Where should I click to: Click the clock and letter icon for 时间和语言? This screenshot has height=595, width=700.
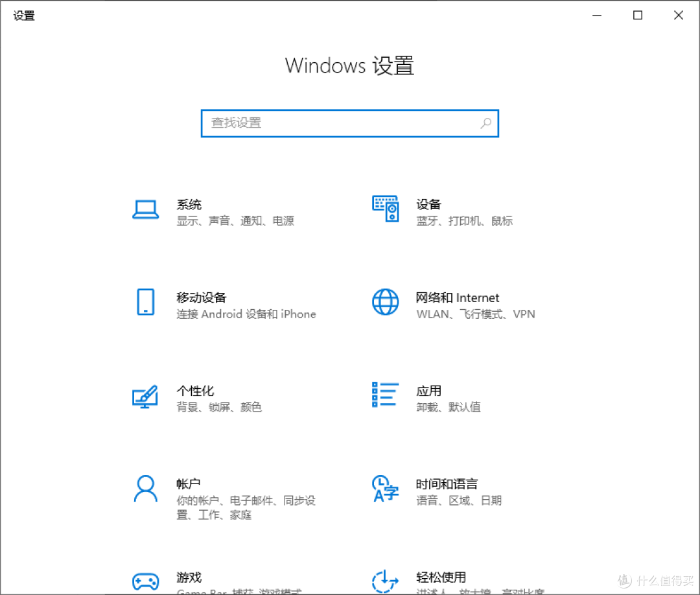pos(385,489)
